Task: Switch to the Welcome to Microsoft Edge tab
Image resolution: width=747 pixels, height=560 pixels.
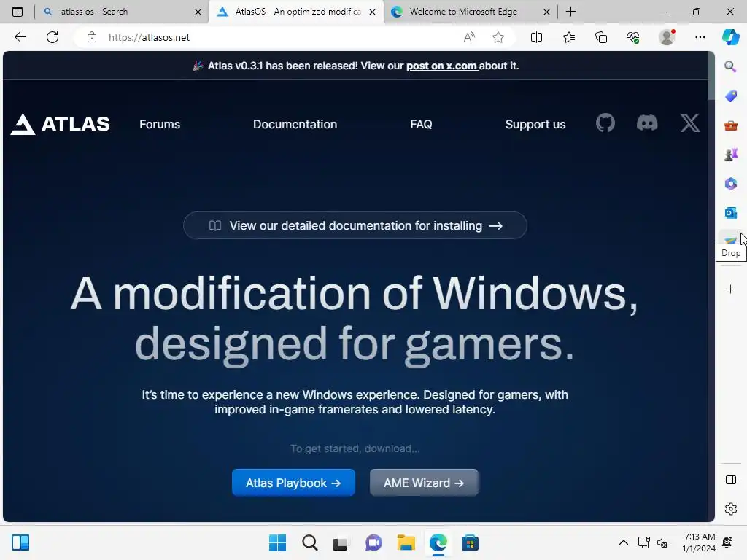Action: click(469, 12)
